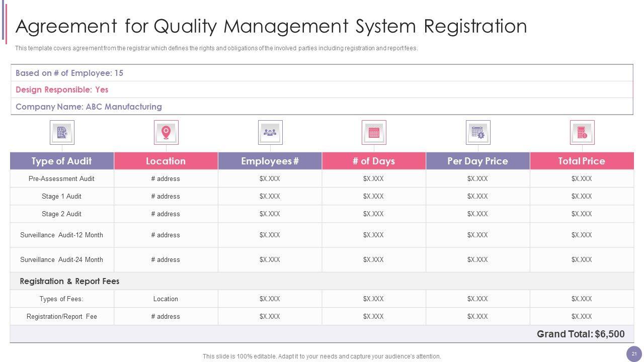Click the calendar-dollar icon above Per Day Price

click(x=478, y=132)
